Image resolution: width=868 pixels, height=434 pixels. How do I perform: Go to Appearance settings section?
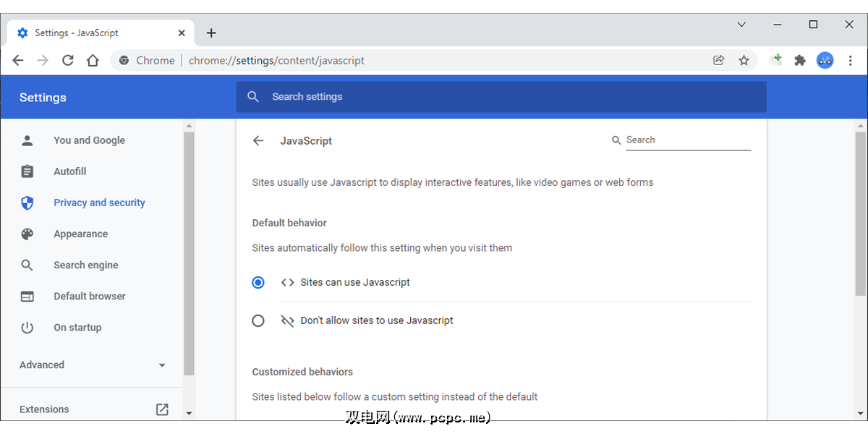tap(80, 234)
